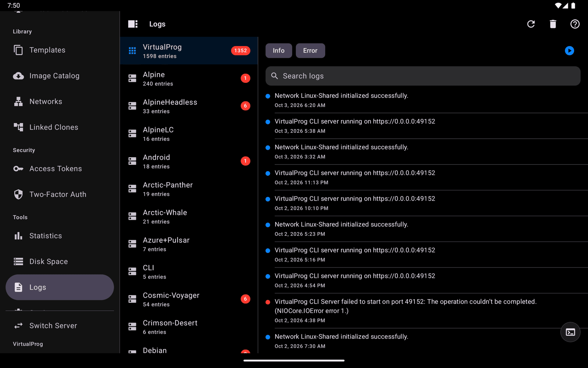Open the floating terminal console button
The image size is (588, 368).
click(x=570, y=332)
